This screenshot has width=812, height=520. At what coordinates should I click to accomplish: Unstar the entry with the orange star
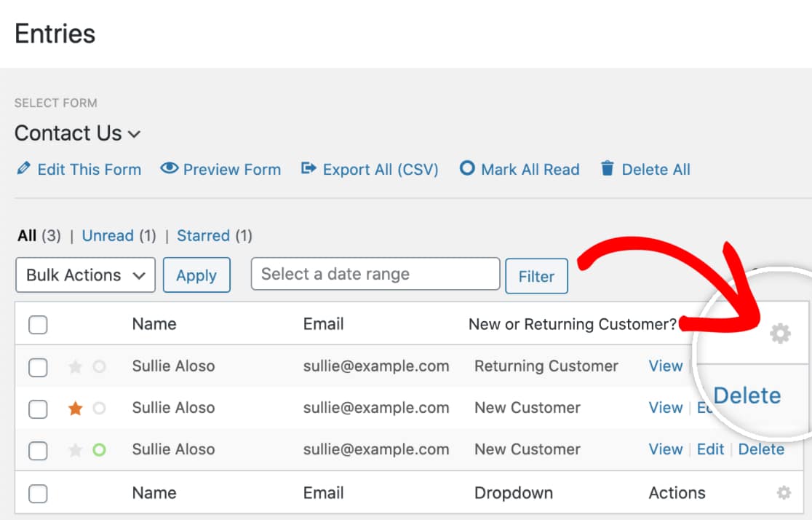(75, 409)
